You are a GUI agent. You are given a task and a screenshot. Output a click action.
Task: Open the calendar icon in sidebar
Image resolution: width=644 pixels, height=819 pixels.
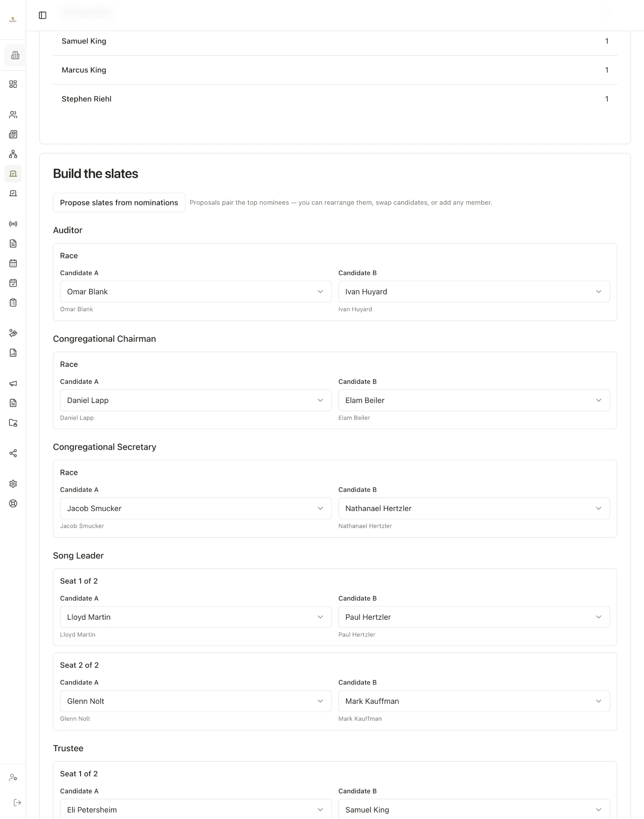pyautogui.click(x=13, y=263)
